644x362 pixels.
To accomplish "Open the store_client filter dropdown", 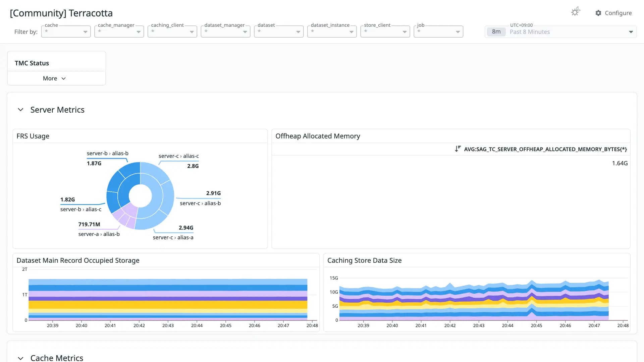I will tap(385, 32).
